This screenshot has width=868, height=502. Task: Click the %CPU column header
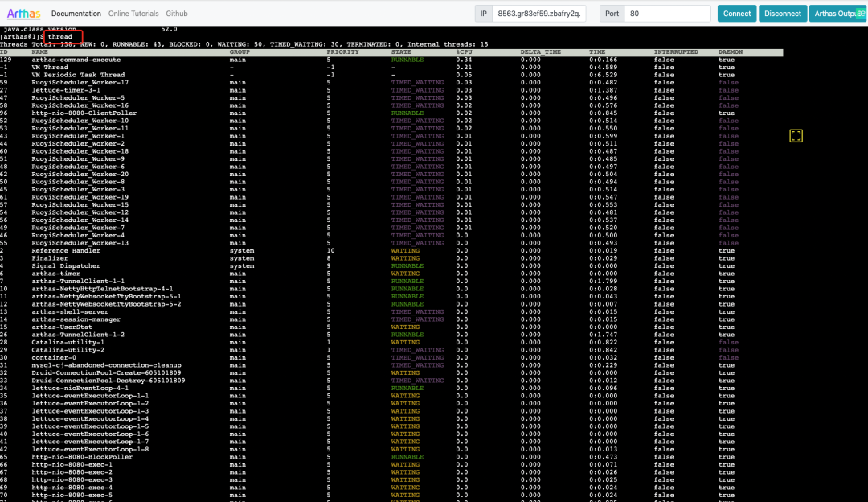pyautogui.click(x=464, y=52)
